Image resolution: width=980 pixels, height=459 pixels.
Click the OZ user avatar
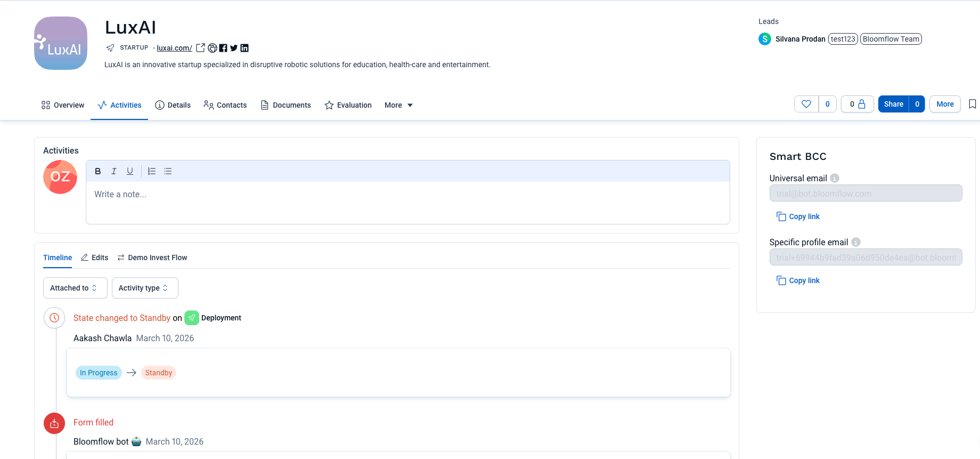(x=60, y=176)
